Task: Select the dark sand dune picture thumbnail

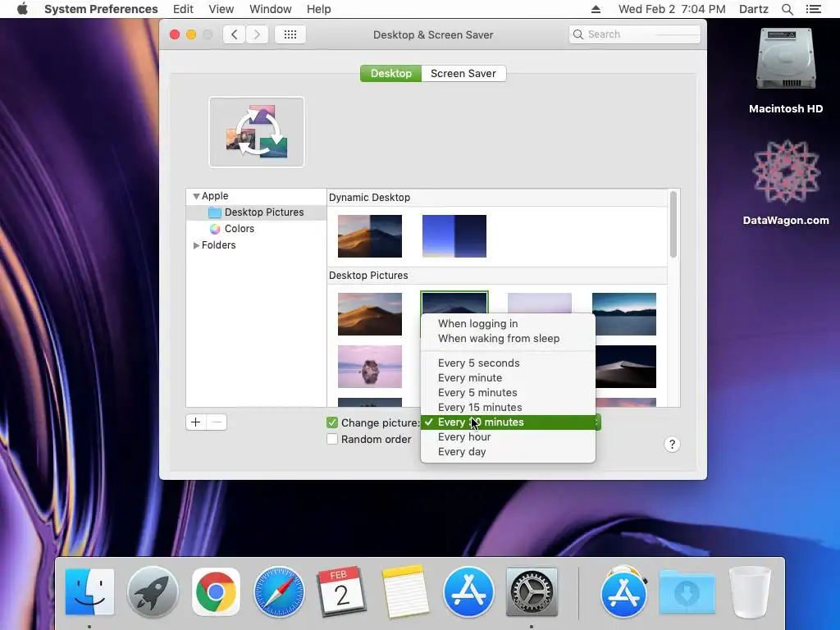Action: tap(626, 367)
